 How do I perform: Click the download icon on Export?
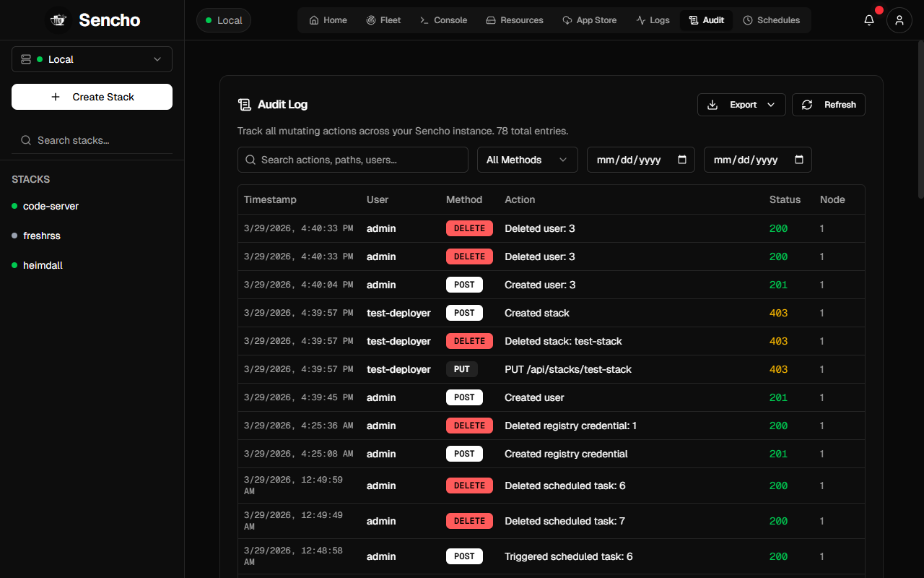coord(712,105)
